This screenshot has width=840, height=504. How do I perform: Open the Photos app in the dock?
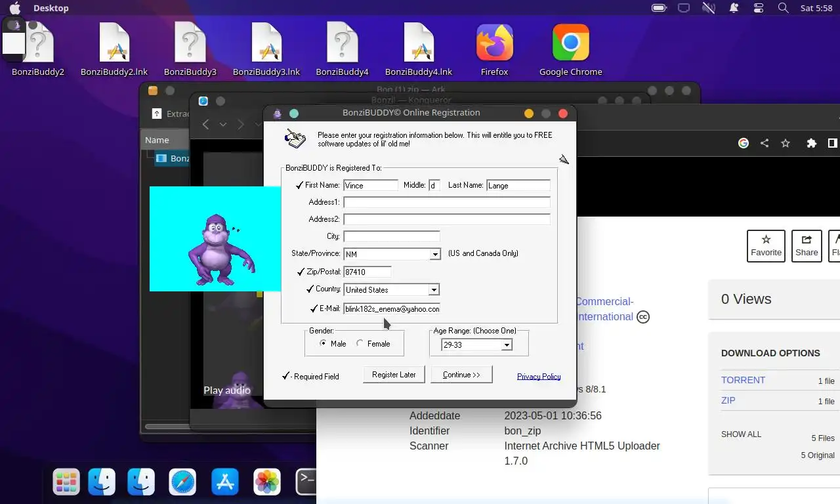tap(267, 482)
